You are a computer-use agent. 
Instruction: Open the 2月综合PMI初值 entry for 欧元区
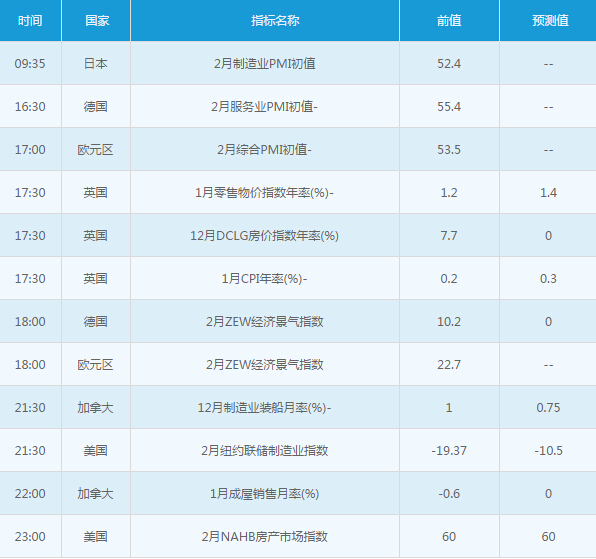point(265,149)
